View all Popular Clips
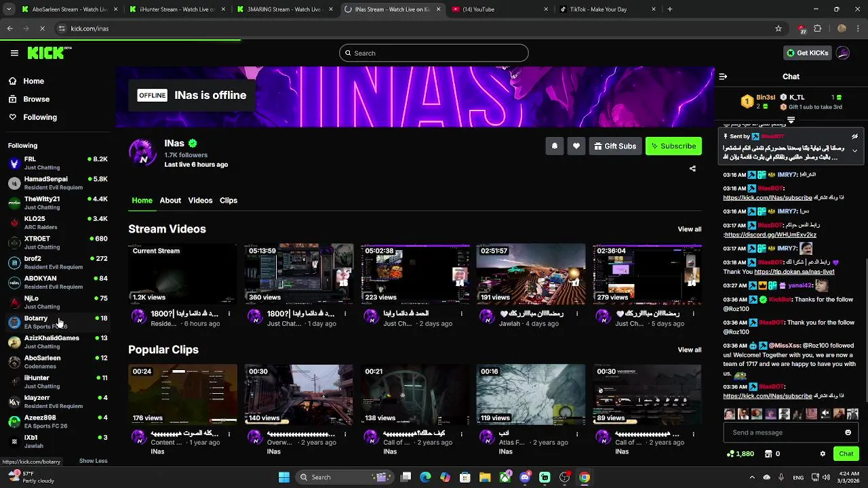The height and width of the screenshot is (488, 868). coord(690,350)
